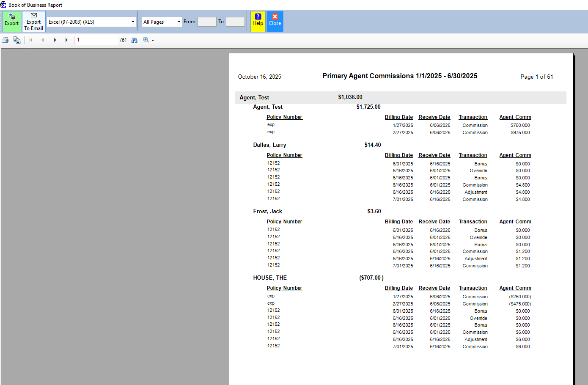Print the report
588x385 pixels.
[5, 40]
